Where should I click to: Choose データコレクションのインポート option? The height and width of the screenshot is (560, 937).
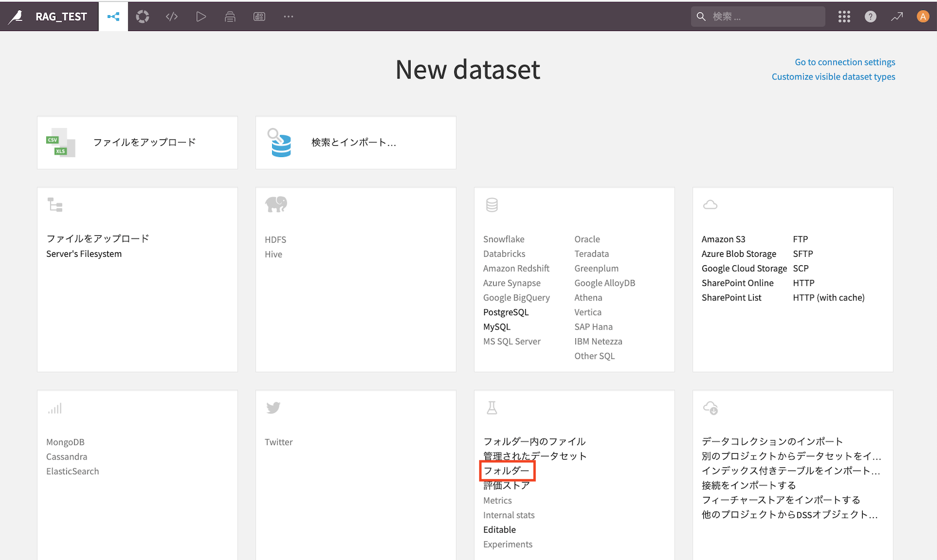[x=772, y=442]
